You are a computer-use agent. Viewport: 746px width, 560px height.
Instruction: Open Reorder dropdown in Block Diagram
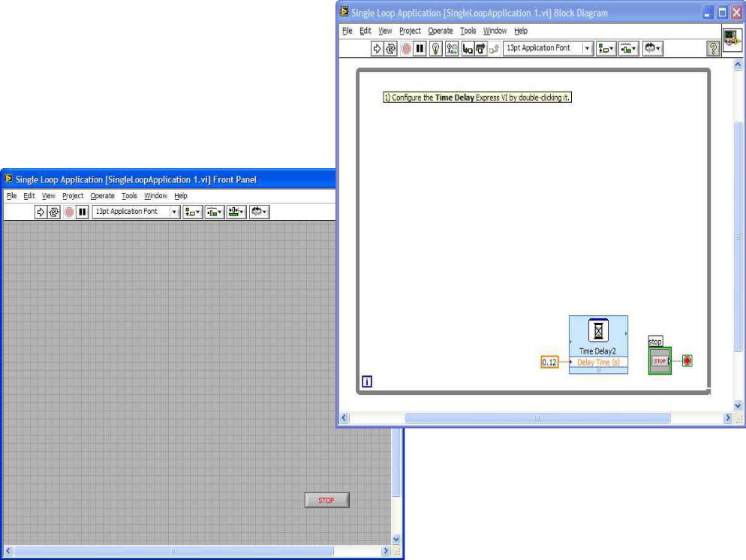click(652, 49)
